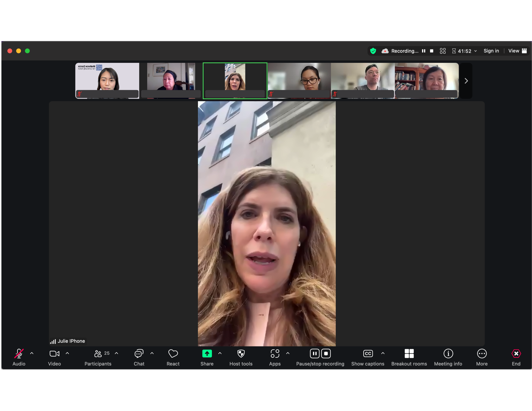The height and width of the screenshot is (411, 532).
Task: Pause the recording in top bar
Action: pyautogui.click(x=424, y=51)
